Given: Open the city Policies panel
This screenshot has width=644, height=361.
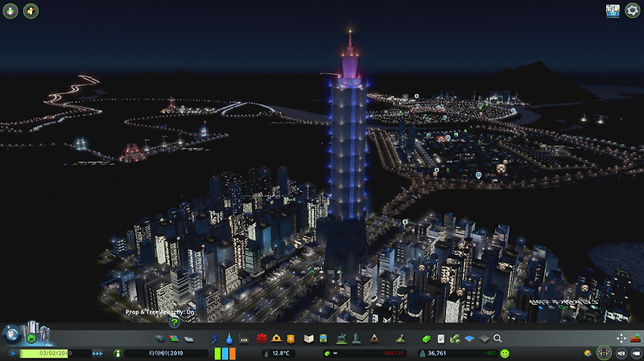Looking at the screenshot, I should tap(440, 338).
